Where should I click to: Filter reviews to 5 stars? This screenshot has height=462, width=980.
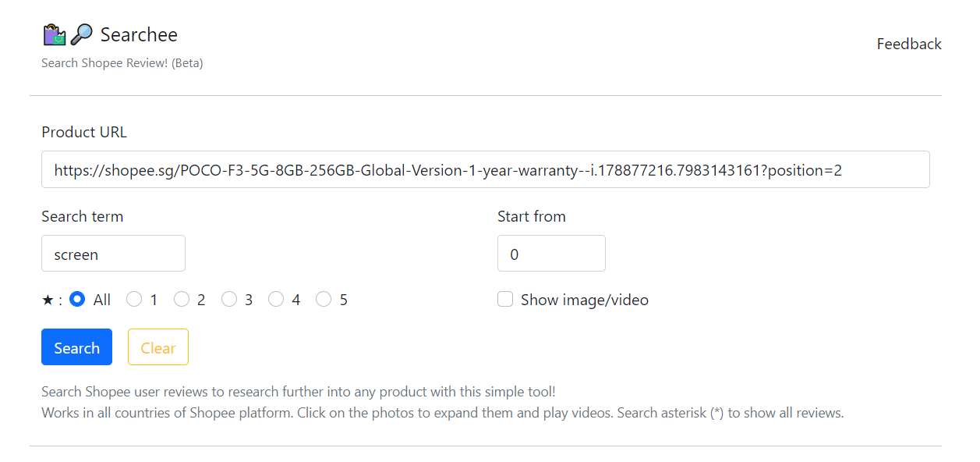(x=324, y=300)
